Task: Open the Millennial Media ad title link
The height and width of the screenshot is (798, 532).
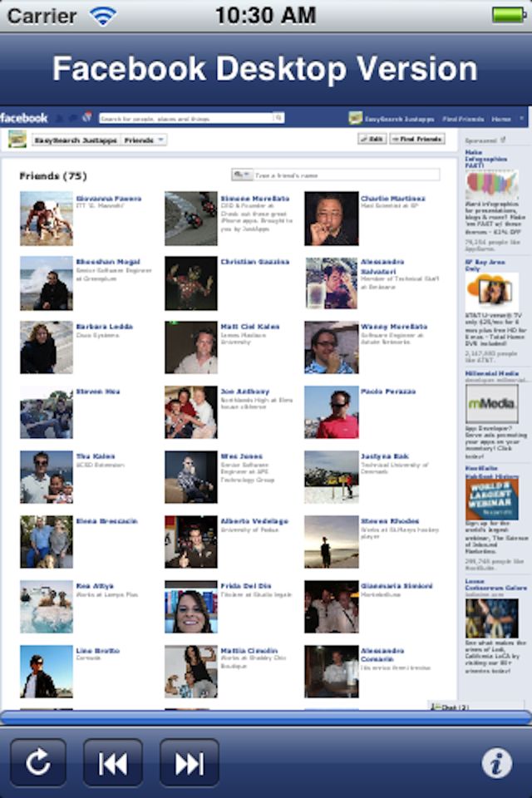Action: [491, 373]
